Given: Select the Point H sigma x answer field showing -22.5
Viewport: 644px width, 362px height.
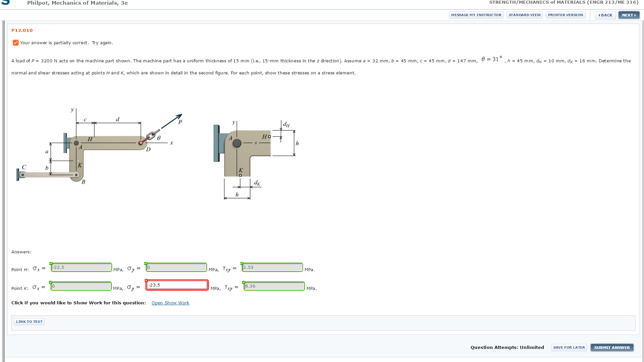Looking at the screenshot, I should (x=81, y=267).
